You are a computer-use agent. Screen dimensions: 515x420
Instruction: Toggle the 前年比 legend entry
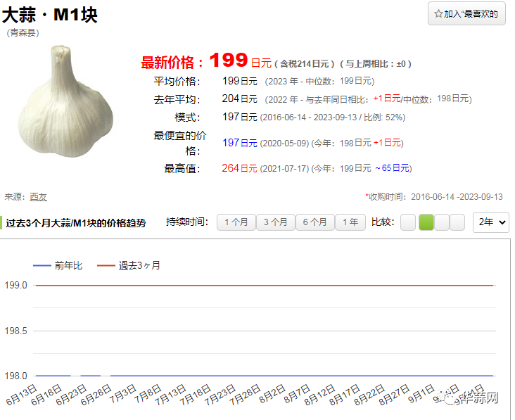tap(58, 265)
